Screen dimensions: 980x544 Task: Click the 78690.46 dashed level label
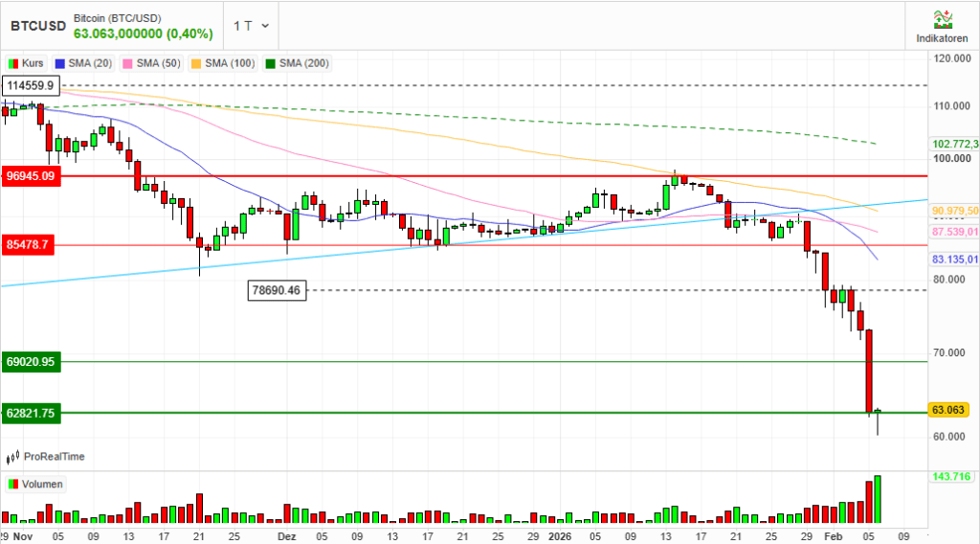coord(277,290)
